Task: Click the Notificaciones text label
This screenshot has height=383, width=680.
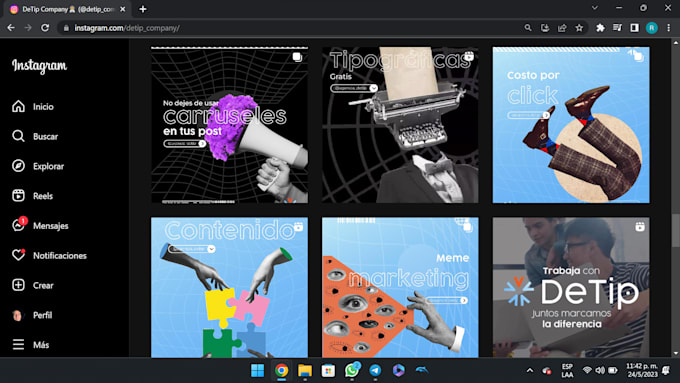Action: point(60,255)
